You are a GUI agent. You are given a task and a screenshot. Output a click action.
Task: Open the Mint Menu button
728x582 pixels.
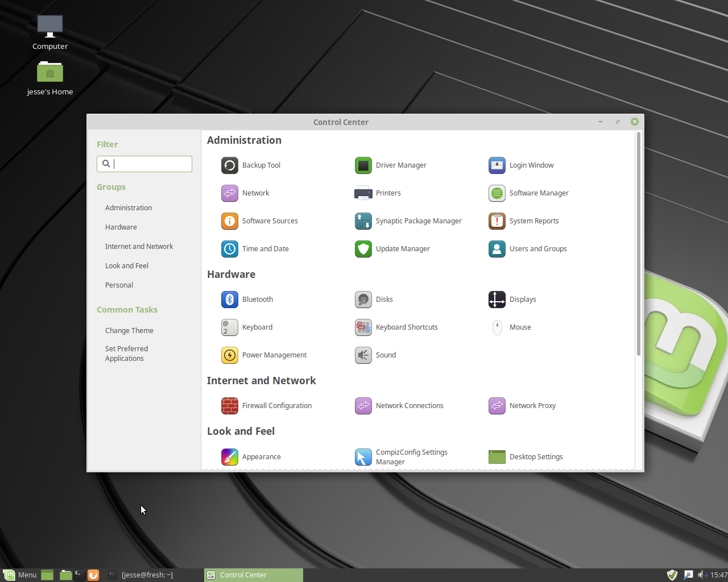pos(20,575)
